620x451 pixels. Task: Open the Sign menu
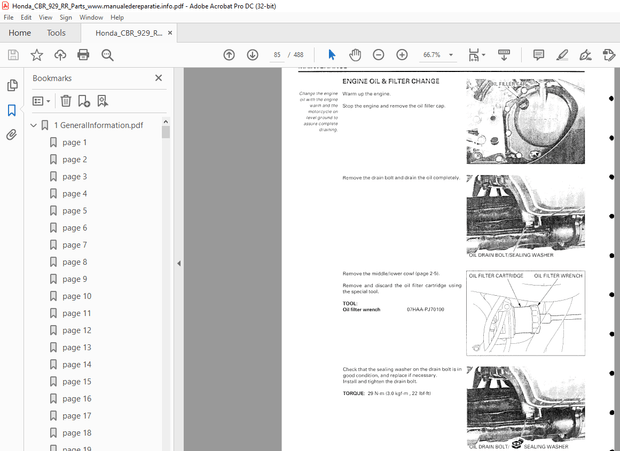[66, 17]
